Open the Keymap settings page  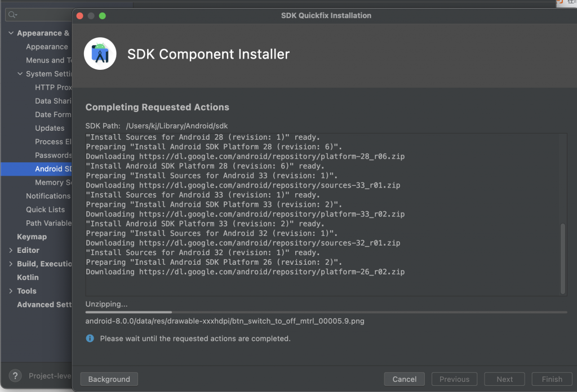(x=32, y=237)
